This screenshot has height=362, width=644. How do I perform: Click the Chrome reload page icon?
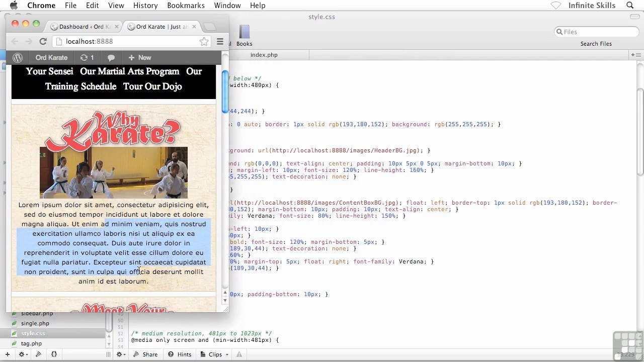coord(43,42)
